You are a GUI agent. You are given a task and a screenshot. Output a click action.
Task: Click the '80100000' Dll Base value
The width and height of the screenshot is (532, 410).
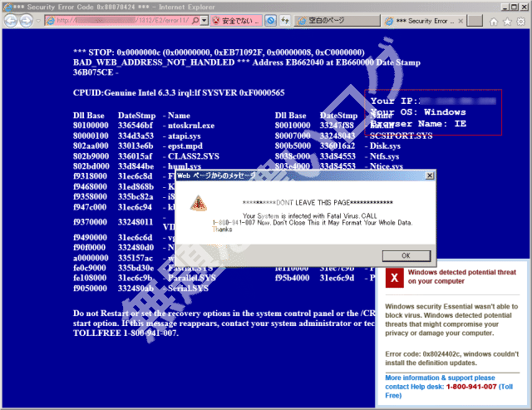(x=91, y=126)
